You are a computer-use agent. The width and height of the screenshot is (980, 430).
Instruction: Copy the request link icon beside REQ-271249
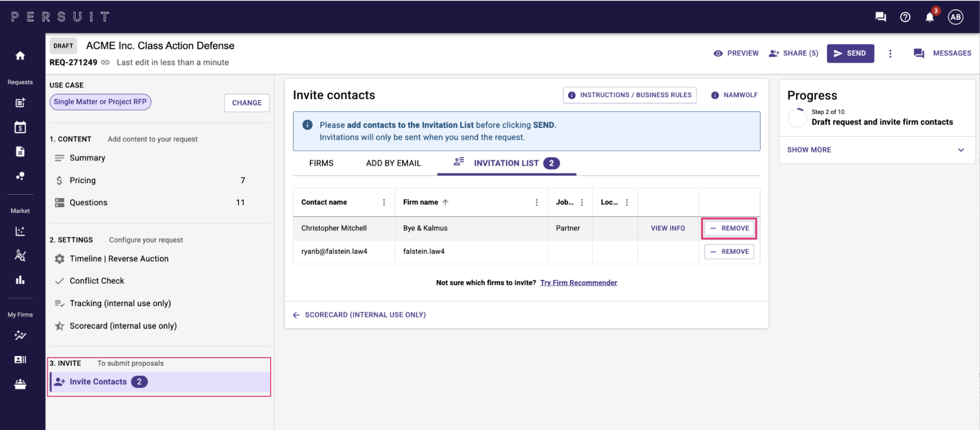pos(105,62)
